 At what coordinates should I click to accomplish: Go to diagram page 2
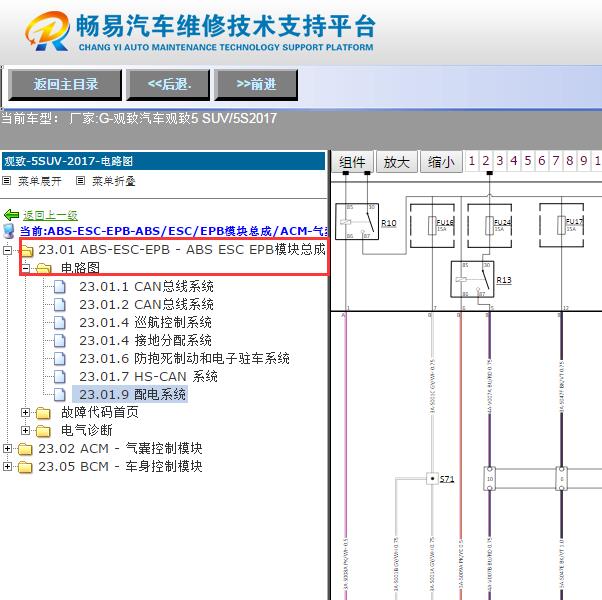[x=486, y=160]
